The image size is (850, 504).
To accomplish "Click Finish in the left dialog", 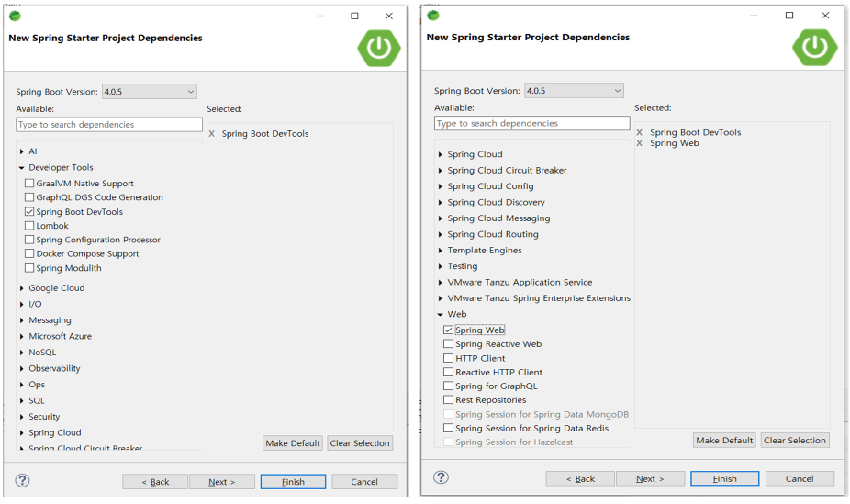I will (x=293, y=482).
